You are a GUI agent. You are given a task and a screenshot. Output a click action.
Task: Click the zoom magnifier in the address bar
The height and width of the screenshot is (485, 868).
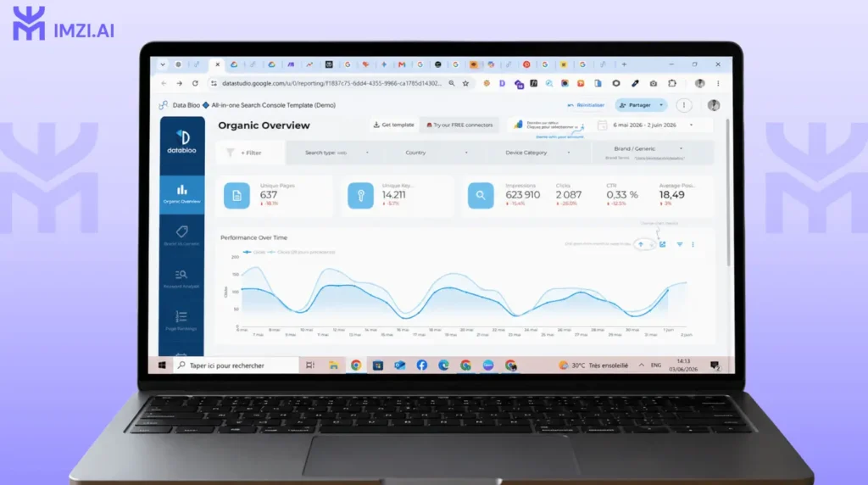[x=452, y=84]
